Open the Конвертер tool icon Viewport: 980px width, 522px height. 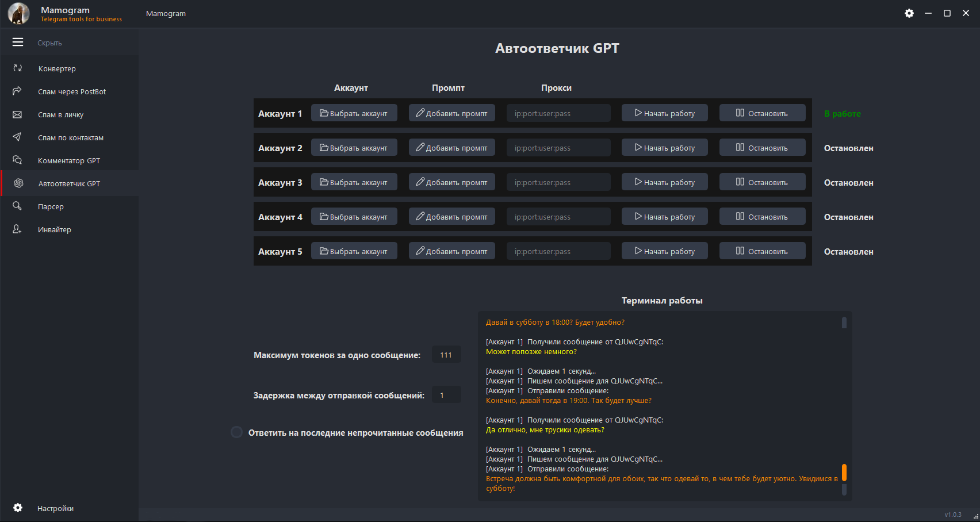click(x=18, y=68)
